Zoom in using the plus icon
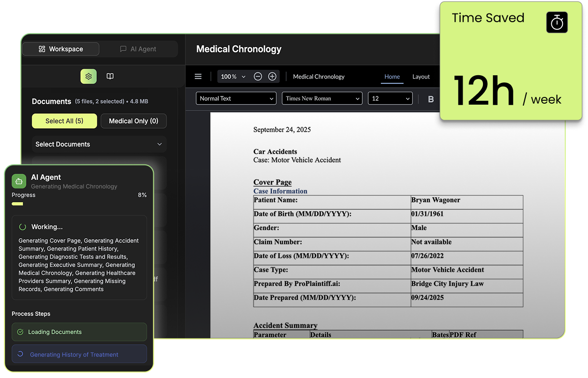This screenshot has height=378, width=588. (272, 76)
